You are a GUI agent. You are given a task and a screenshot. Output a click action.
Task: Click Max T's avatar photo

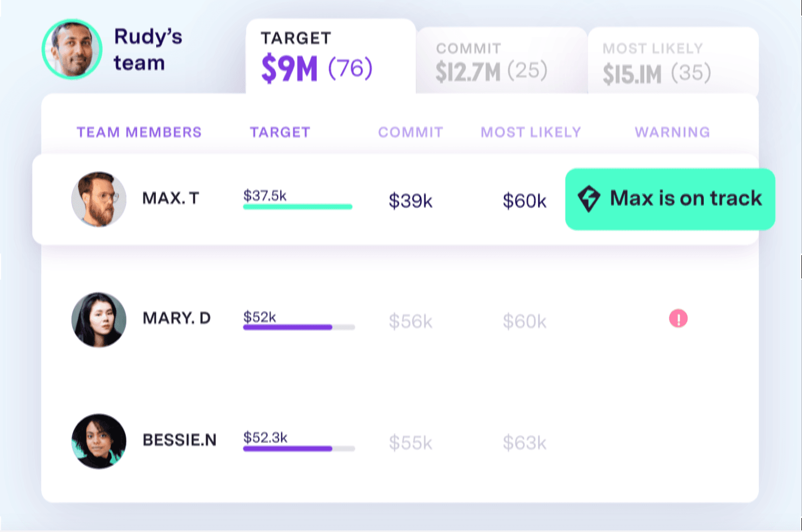[98, 199]
